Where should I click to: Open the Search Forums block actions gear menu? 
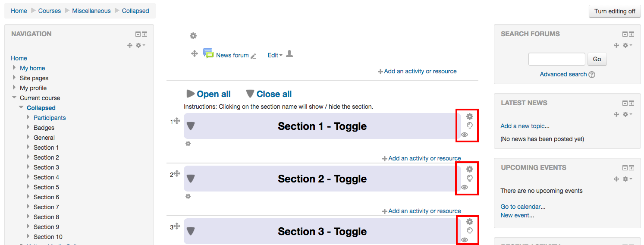pyautogui.click(x=627, y=45)
